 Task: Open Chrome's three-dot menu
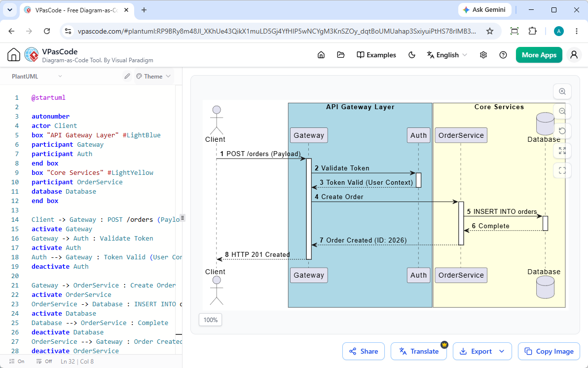(x=577, y=31)
